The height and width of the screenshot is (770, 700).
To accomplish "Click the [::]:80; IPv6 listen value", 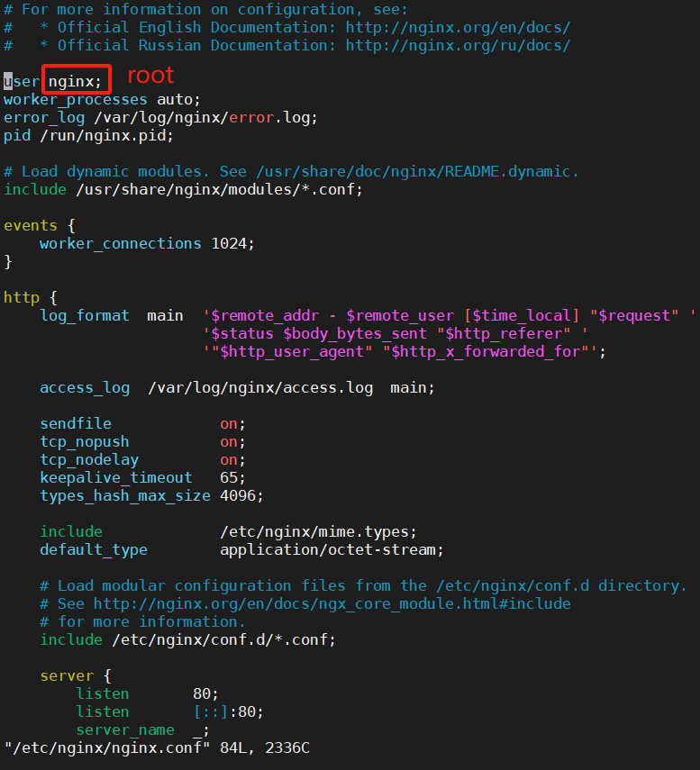I will [x=229, y=712].
